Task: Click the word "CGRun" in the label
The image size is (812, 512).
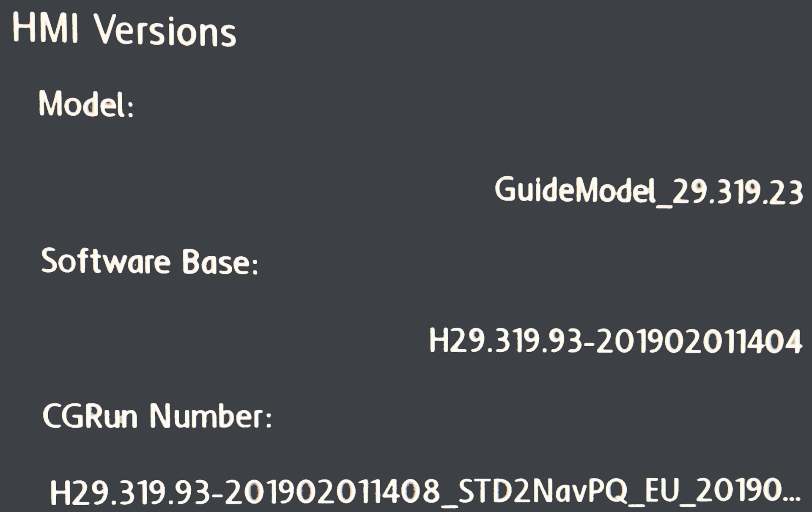Action: pos(90,416)
